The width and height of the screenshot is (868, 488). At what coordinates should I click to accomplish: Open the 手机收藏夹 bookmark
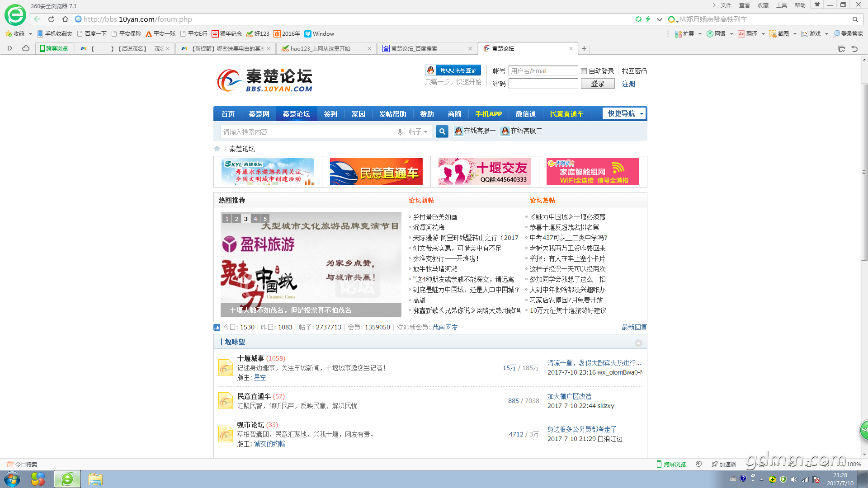click(x=55, y=34)
